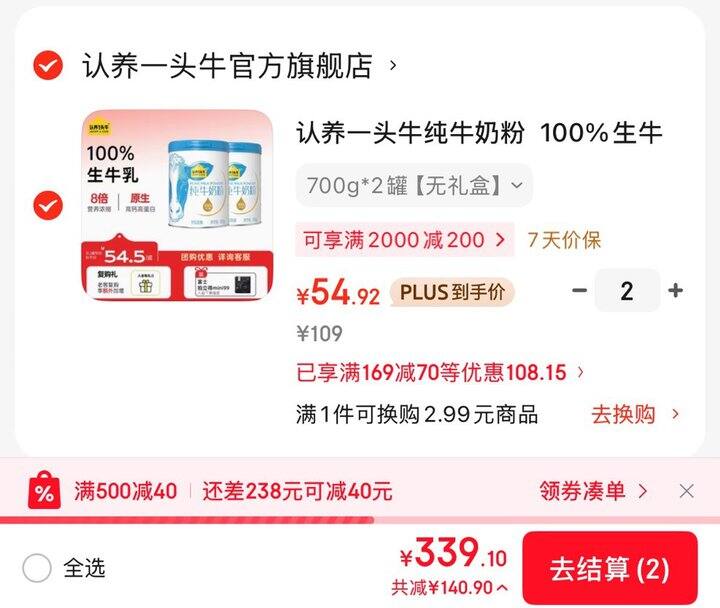The height and width of the screenshot is (608, 720).
Task: Select the 全选 radio circle
Action: click(37, 568)
